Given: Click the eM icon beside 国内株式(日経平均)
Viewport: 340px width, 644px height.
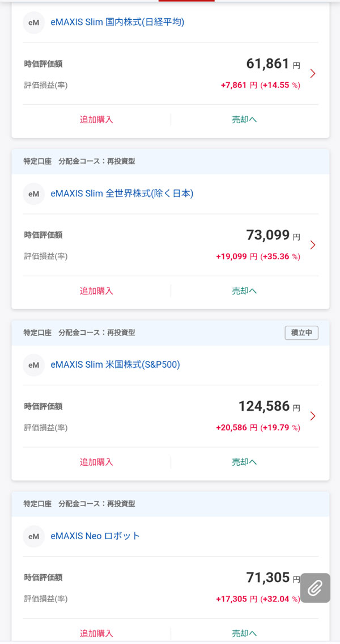Looking at the screenshot, I should (33, 23).
